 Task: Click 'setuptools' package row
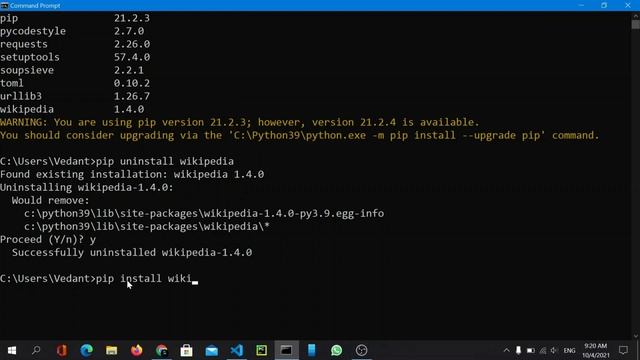75,57
